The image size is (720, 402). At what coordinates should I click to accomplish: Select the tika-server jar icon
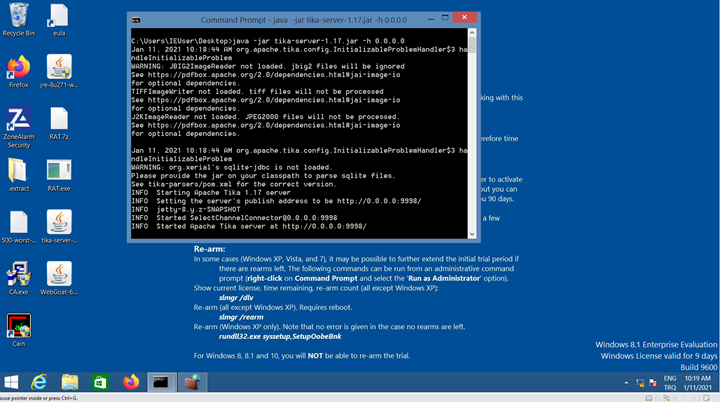[x=59, y=227]
